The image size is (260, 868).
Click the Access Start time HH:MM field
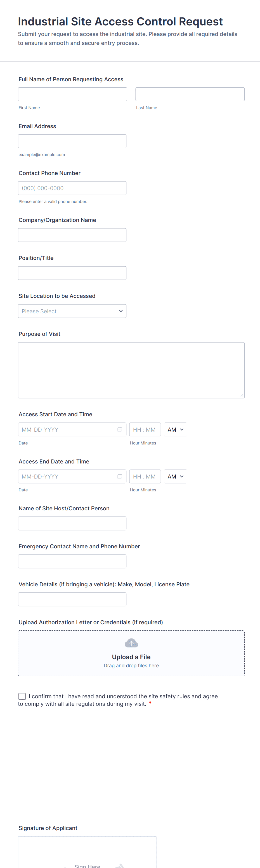point(145,430)
